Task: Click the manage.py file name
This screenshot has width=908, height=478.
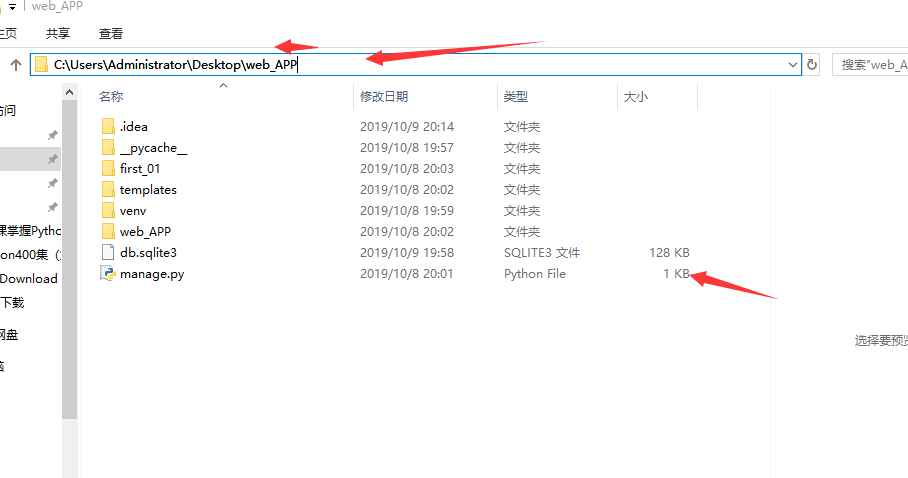Action: click(152, 274)
